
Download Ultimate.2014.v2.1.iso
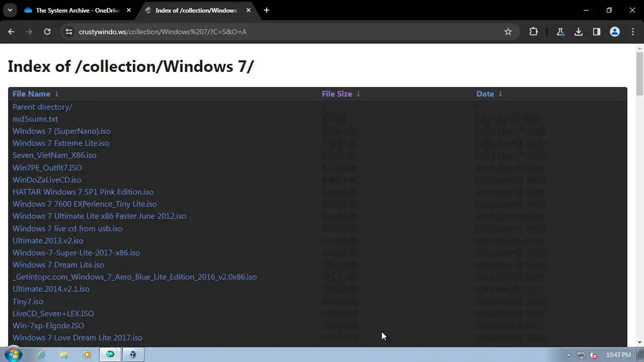51,289
